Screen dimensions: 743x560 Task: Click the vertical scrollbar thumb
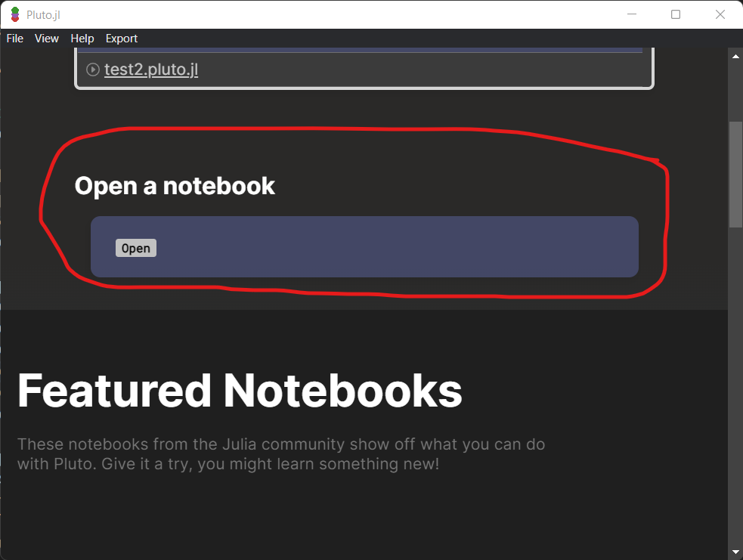point(735,175)
